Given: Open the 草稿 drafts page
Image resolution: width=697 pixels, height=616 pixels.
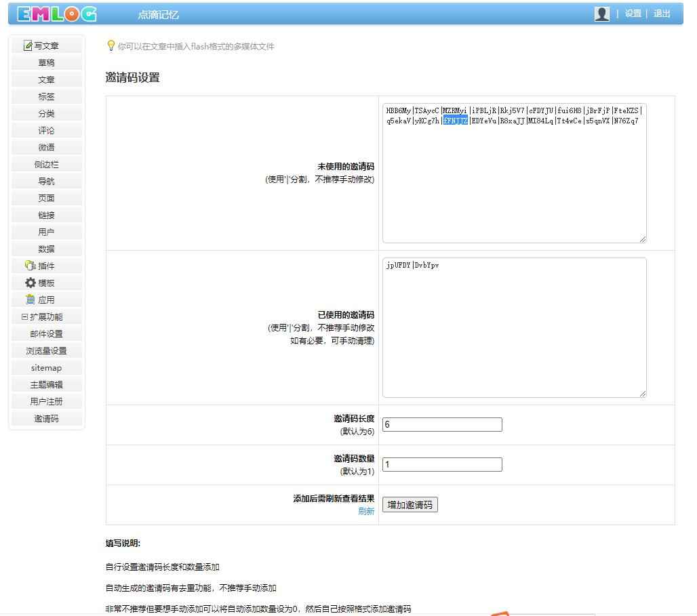Looking at the screenshot, I should tap(46, 62).
